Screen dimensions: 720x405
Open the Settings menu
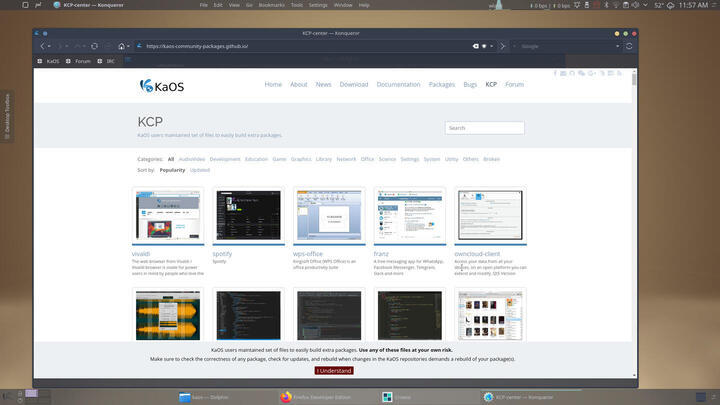coord(318,5)
